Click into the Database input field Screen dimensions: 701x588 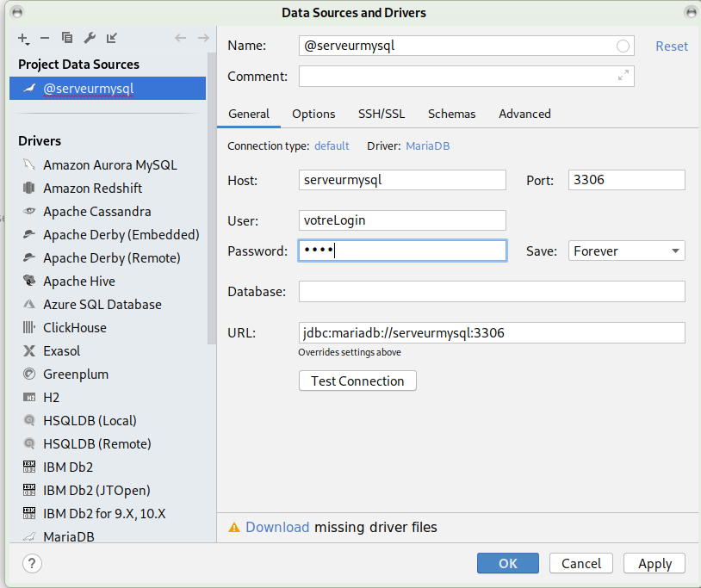click(492, 292)
